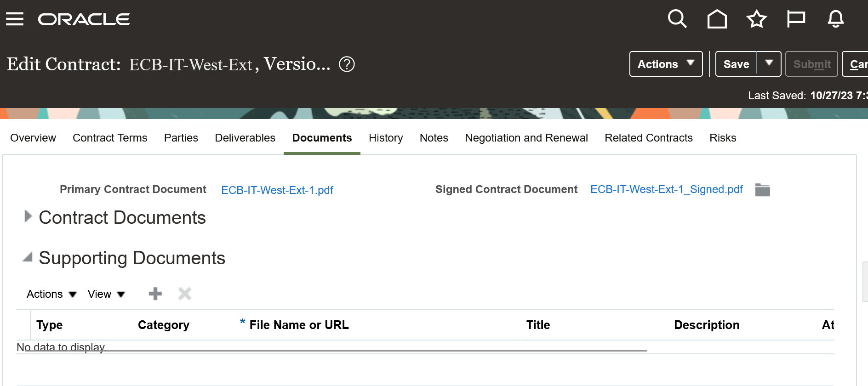Open help with the question mark icon
Viewport: 868px width, 386px height.
click(x=348, y=64)
